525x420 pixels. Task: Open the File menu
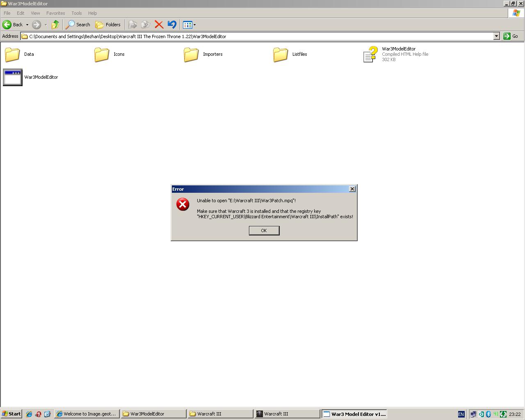(x=7, y=13)
